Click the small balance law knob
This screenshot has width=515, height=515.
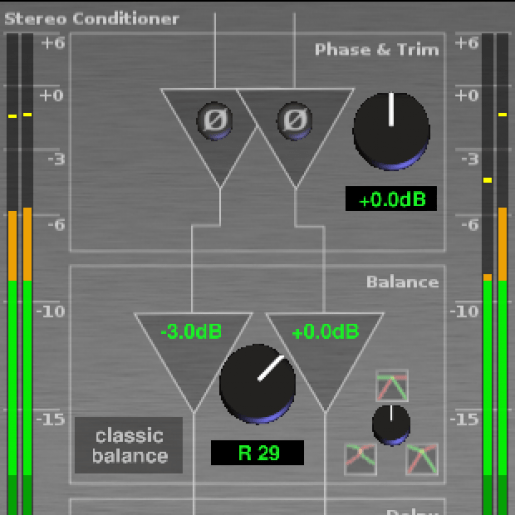[391, 425]
